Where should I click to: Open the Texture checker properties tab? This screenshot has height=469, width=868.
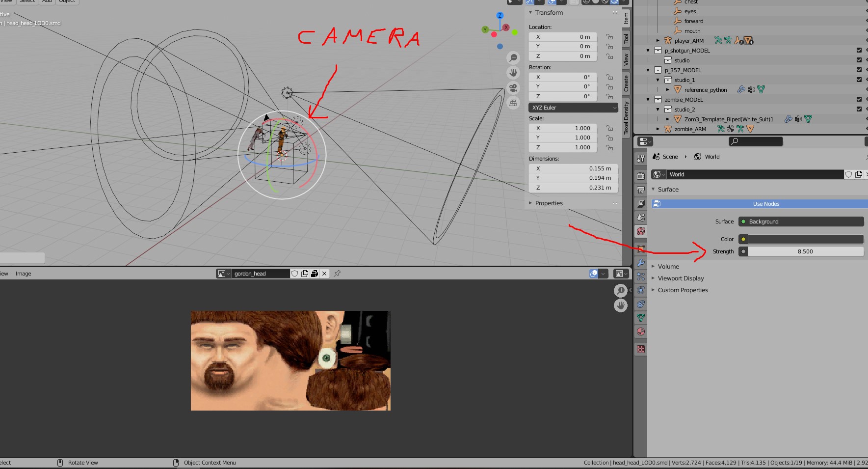click(640, 349)
